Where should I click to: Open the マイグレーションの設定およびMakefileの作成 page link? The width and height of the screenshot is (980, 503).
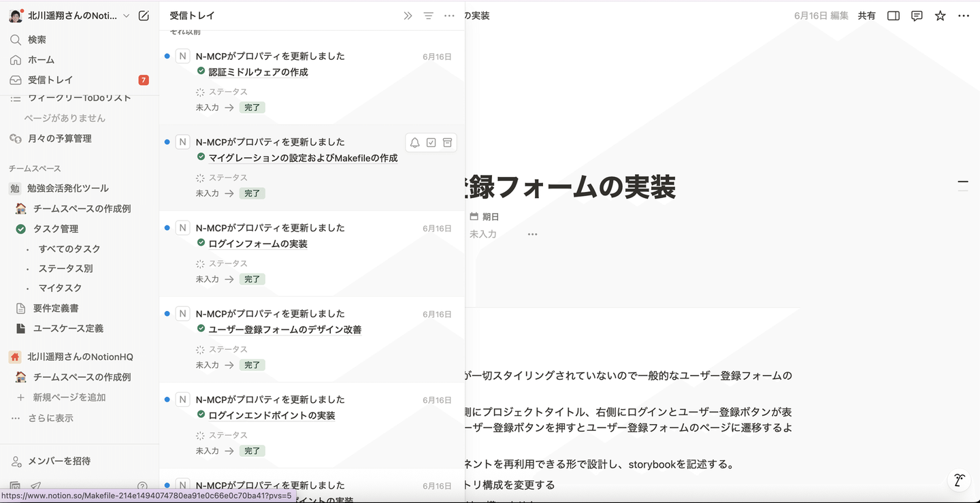[303, 158]
